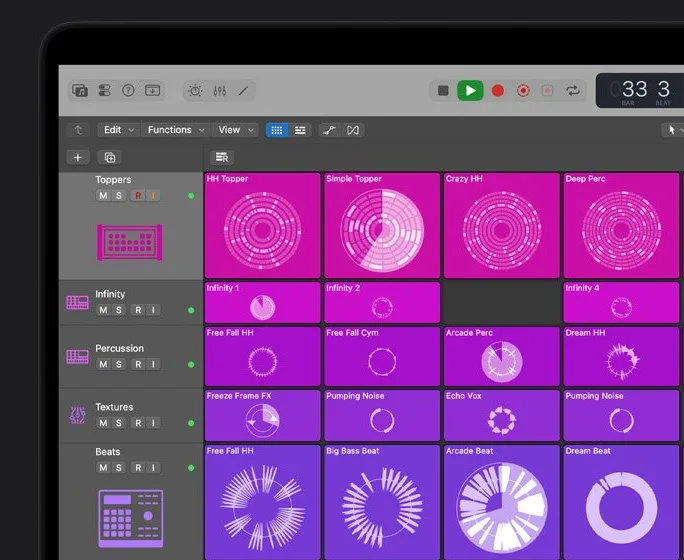684x560 pixels.
Task: Click the duplicate track button
Action: point(109,157)
